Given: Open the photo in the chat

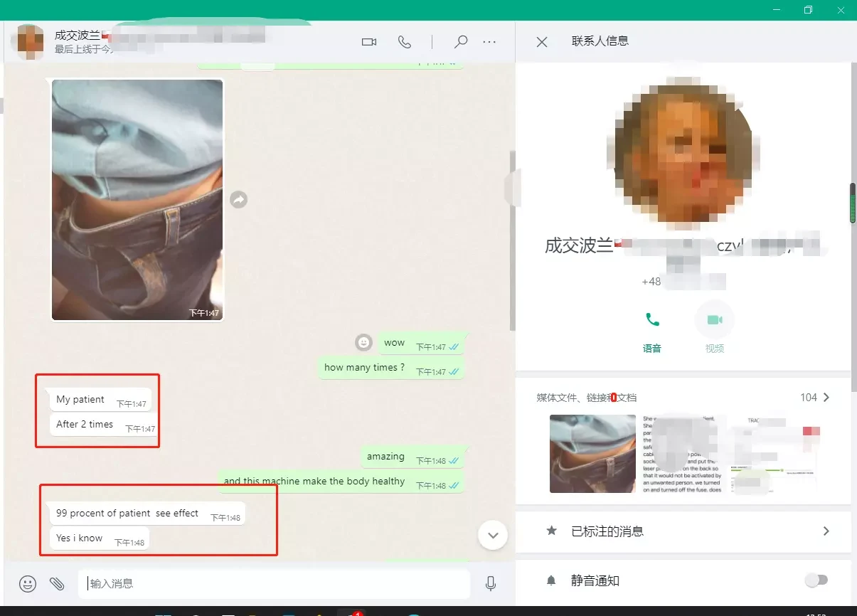Looking at the screenshot, I should [137, 199].
